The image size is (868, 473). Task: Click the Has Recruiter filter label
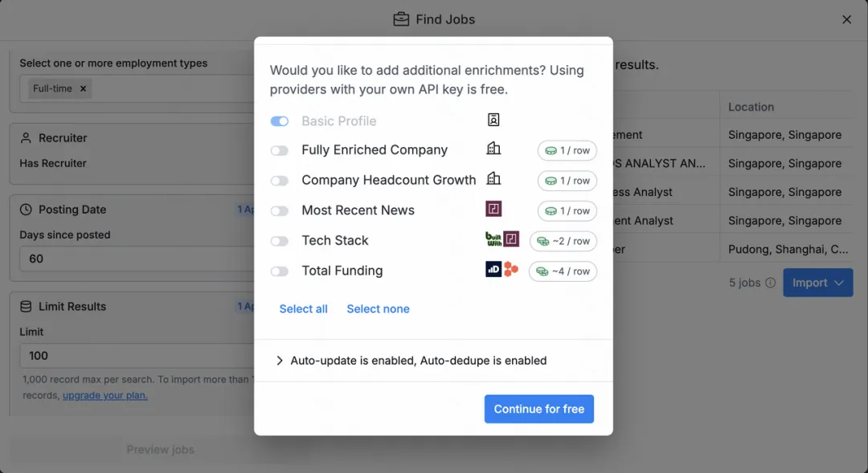coord(53,163)
